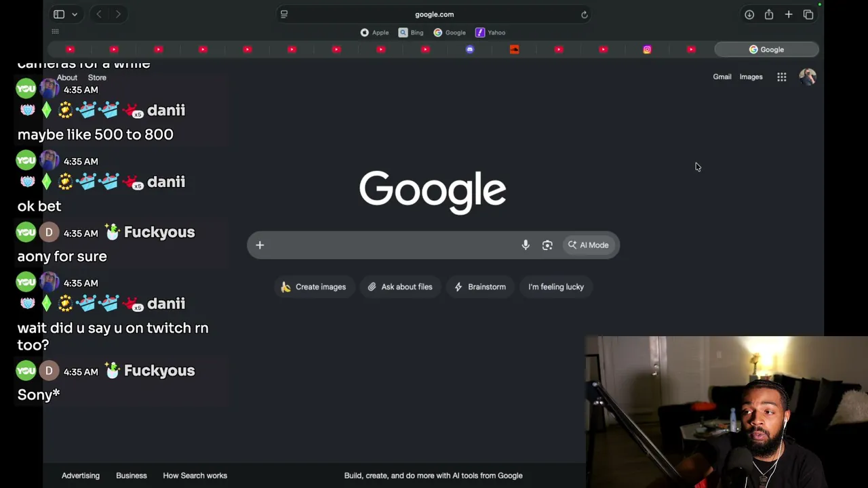
Task: Search by image with Lens icon
Action: [x=547, y=245]
